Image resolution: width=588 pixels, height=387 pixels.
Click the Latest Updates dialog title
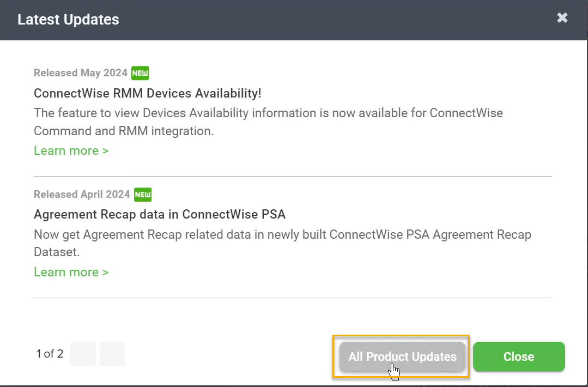point(68,20)
